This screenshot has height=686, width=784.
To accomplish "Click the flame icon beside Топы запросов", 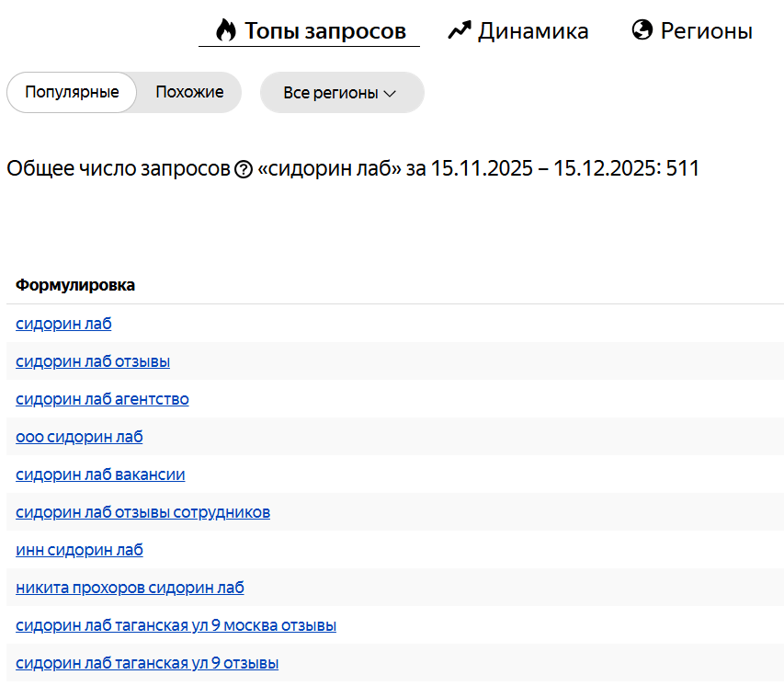I will click(x=226, y=30).
